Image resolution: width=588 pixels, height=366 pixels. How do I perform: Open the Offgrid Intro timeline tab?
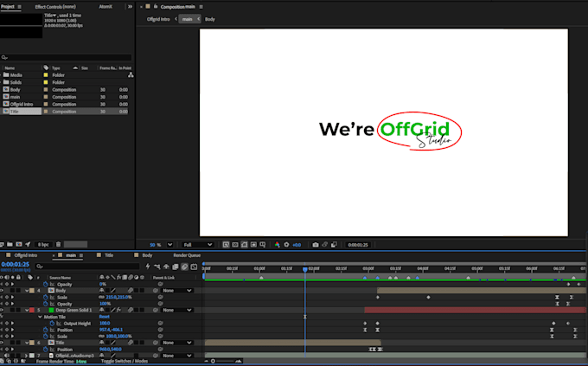click(x=25, y=255)
